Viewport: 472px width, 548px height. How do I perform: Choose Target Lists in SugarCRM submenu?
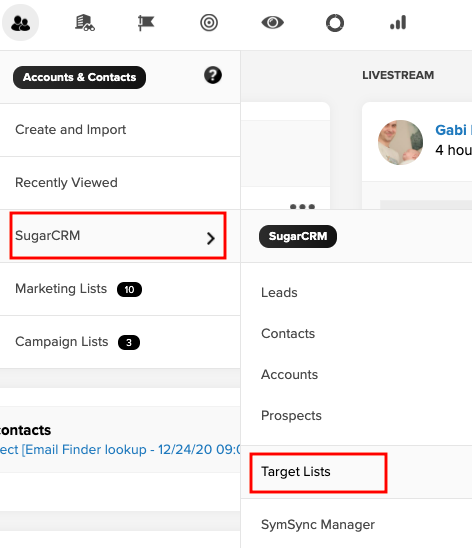(296, 472)
